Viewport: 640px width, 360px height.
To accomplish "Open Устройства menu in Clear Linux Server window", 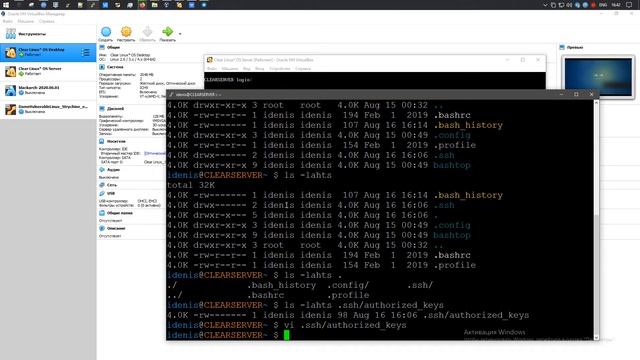I will pyautogui.click(x=280, y=69).
